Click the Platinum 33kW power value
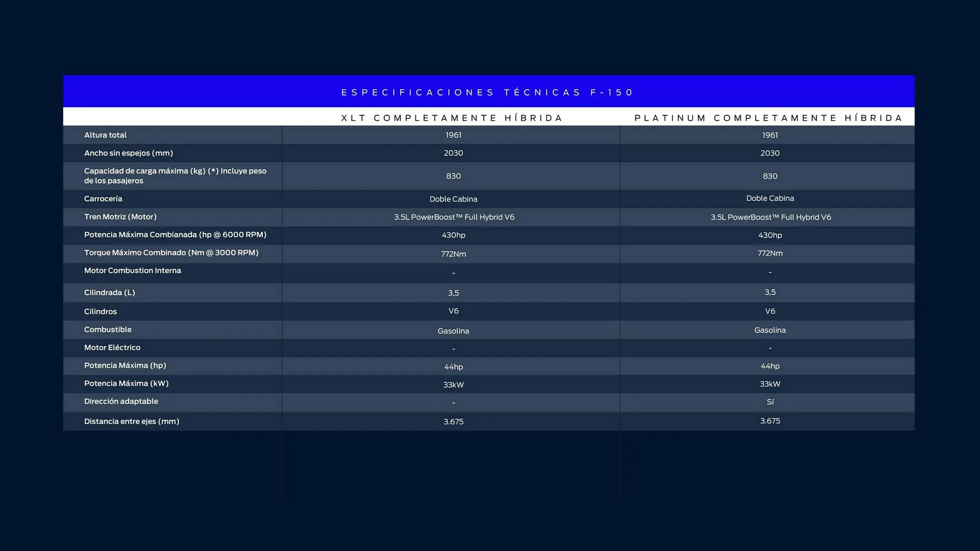 click(x=770, y=384)
